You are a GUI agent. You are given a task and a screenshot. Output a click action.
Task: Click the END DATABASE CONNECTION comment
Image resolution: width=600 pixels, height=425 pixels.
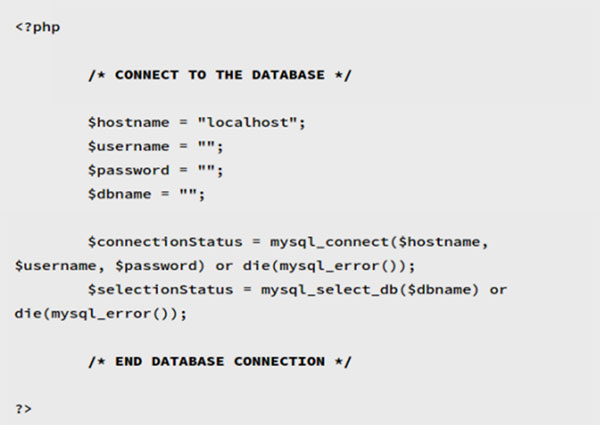click(219, 361)
